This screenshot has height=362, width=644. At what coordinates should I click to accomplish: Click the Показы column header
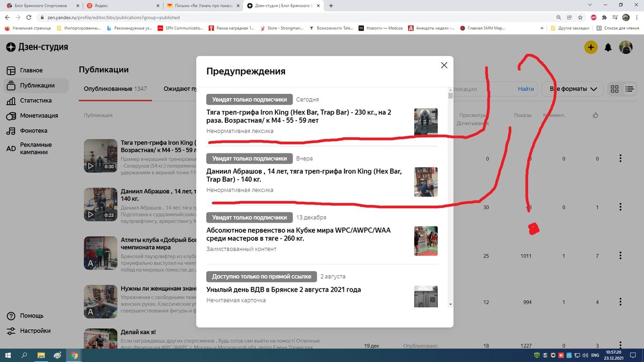523,115
